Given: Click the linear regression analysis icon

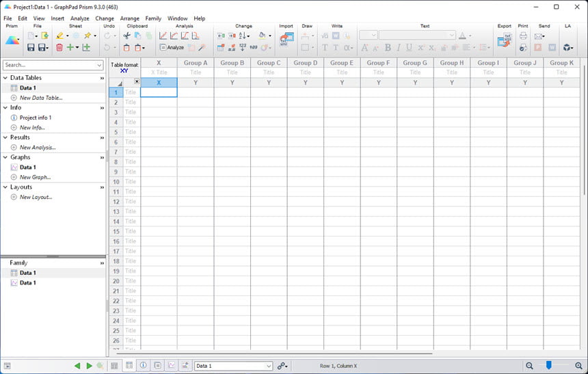Looking at the screenshot, I should [163, 36].
